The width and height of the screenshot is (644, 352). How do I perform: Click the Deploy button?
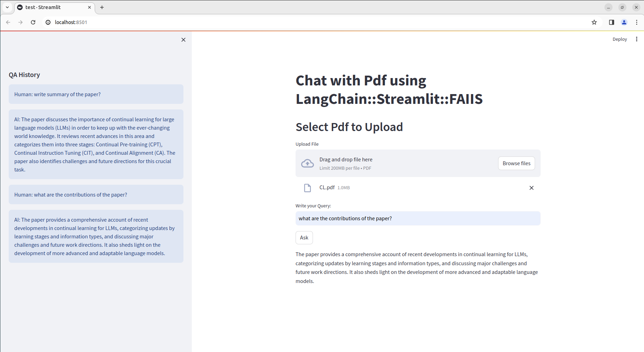point(620,39)
